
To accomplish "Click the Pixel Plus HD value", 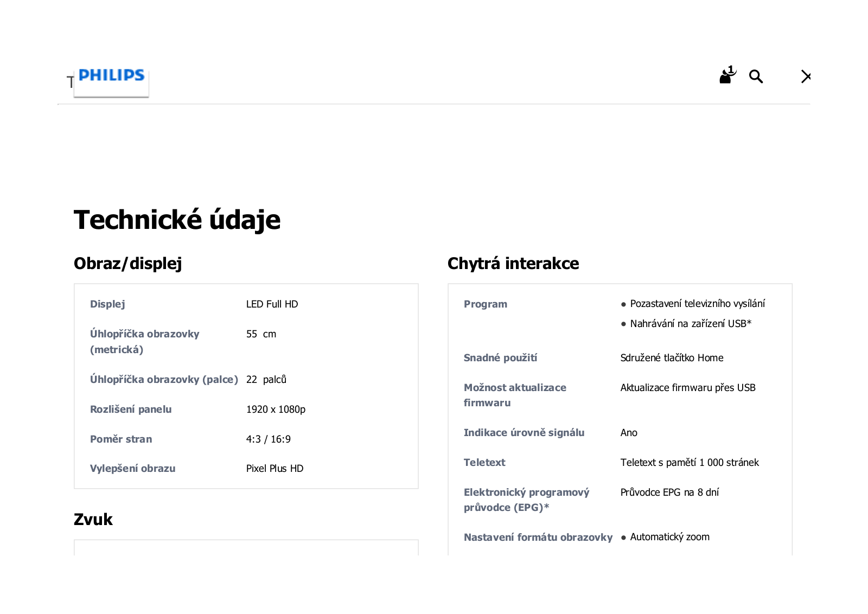I will tap(275, 469).
